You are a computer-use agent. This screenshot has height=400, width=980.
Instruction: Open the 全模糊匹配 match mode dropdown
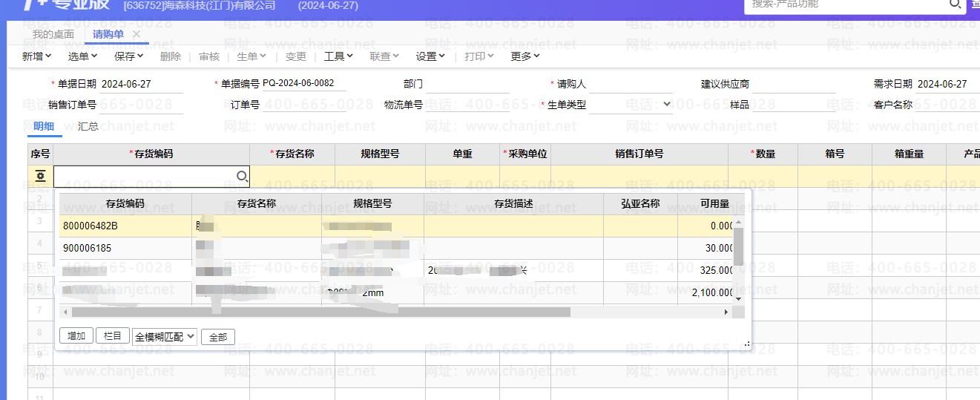coord(164,336)
